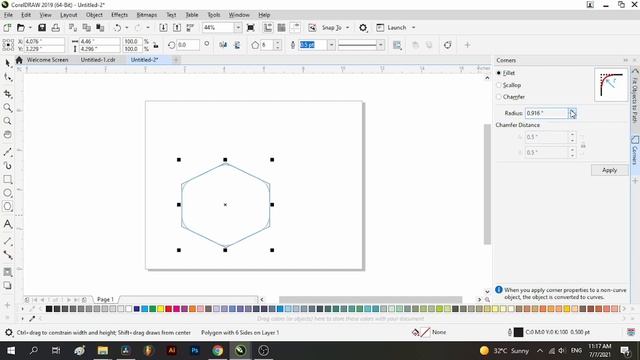The height and width of the screenshot is (360, 640).
Task: Click the Import icon
Action: click(x=163, y=28)
